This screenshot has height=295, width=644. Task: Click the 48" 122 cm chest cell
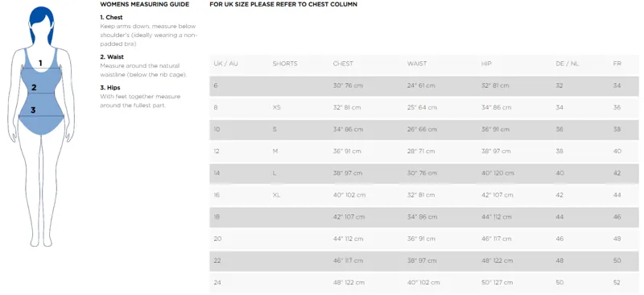click(x=348, y=283)
